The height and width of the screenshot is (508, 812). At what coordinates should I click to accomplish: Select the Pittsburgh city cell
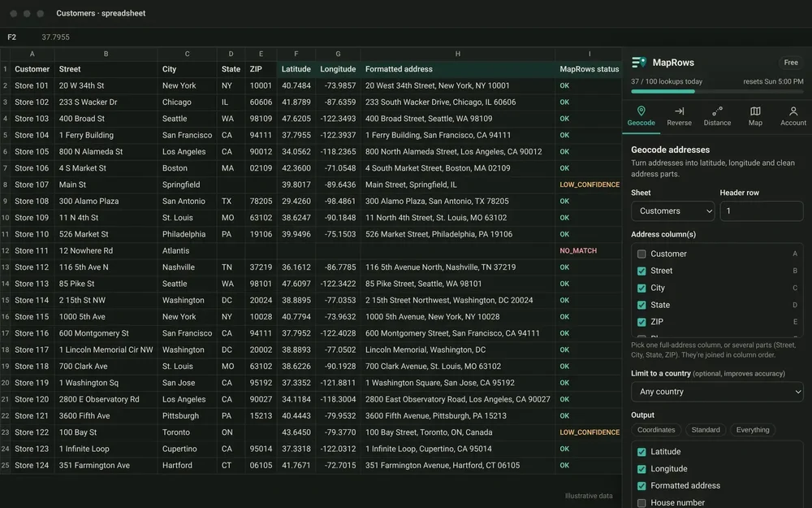187,415
